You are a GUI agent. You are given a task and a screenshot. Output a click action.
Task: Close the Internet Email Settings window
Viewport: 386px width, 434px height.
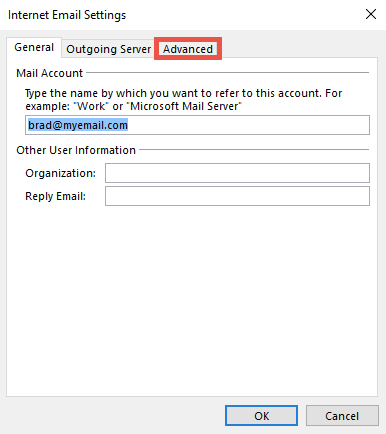click(x=371, y=14)
